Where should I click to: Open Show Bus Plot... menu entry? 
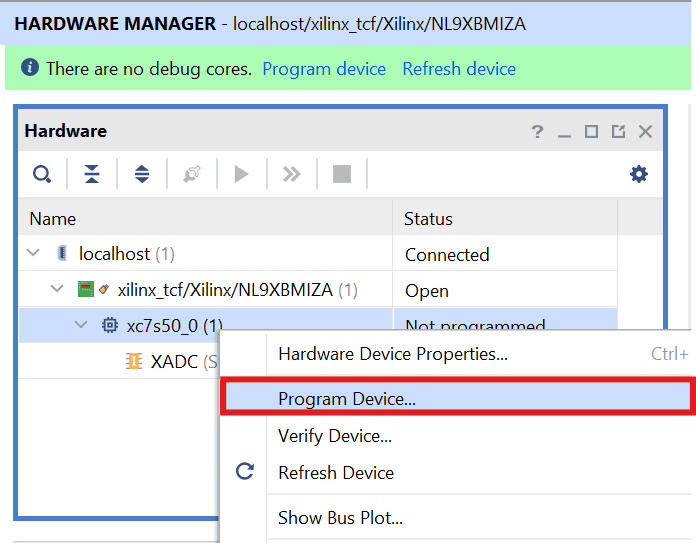tap(340, 518)
